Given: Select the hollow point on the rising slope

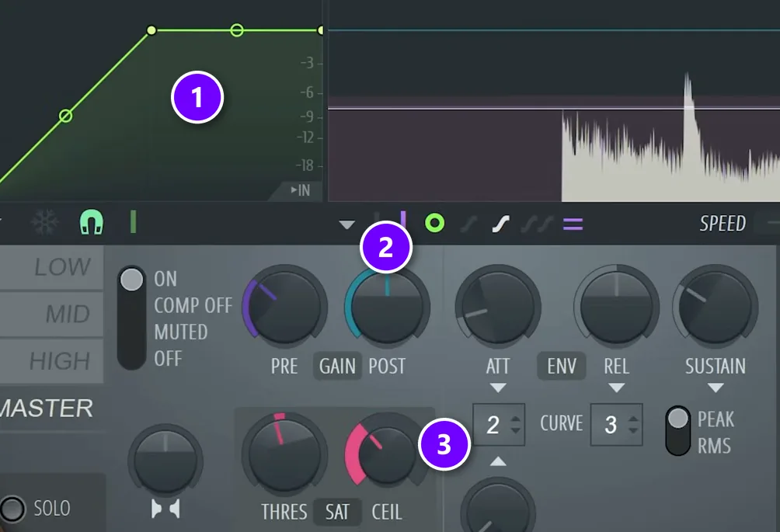Looking at the screenshot, I should tap(66, 116).
